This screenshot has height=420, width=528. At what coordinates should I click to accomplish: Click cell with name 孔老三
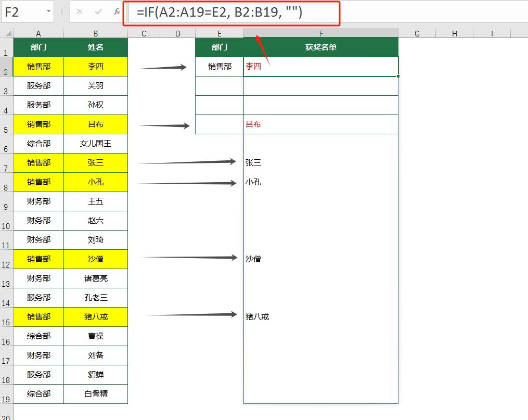click(96, 298)
